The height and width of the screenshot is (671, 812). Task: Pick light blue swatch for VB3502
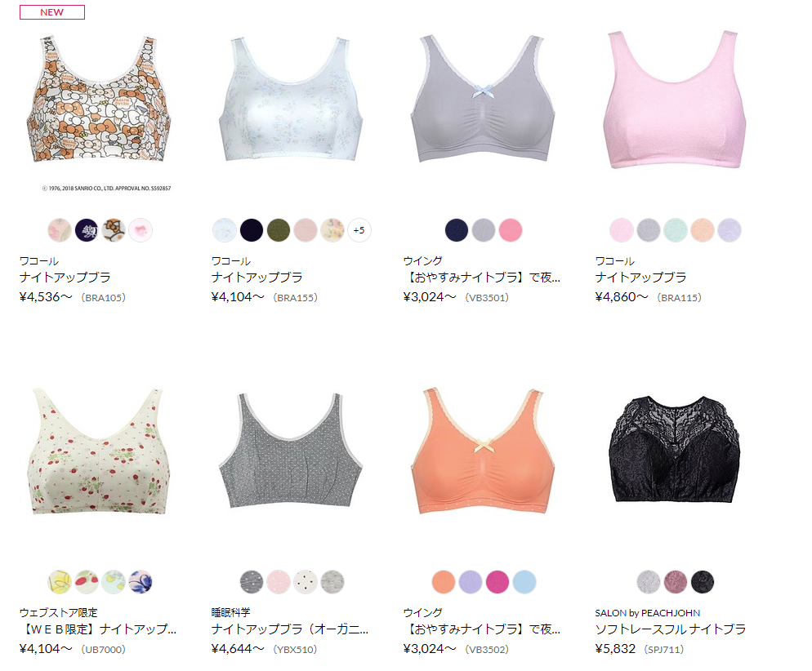(x=524, y=582)
